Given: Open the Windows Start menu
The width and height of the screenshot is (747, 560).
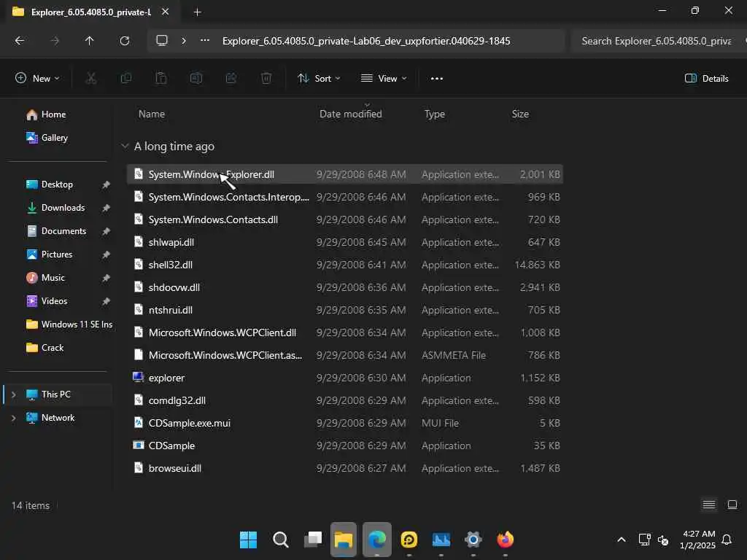Looking at the screenshot, I should tap(248, 540).
